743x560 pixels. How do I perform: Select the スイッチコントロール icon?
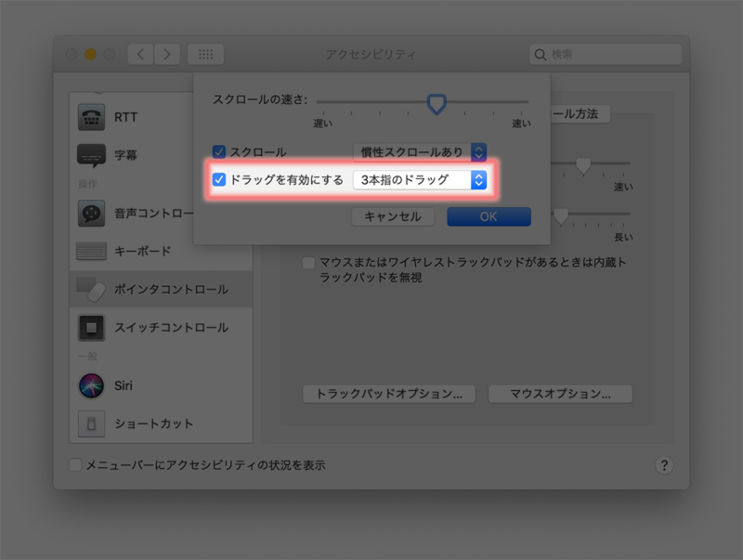point(91,328)
